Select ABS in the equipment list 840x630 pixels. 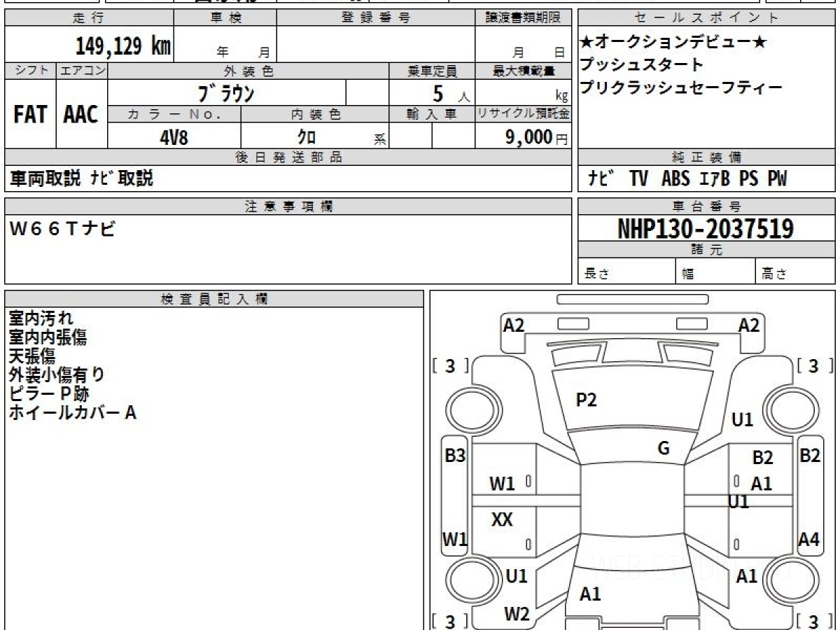click(x=675, y=178)
